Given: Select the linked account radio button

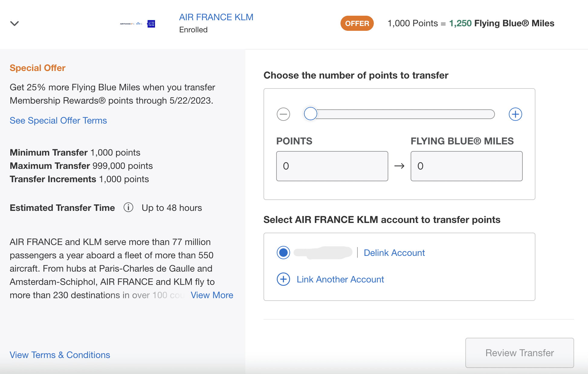Looking at the screenshot, I should (x=283, y=253).
